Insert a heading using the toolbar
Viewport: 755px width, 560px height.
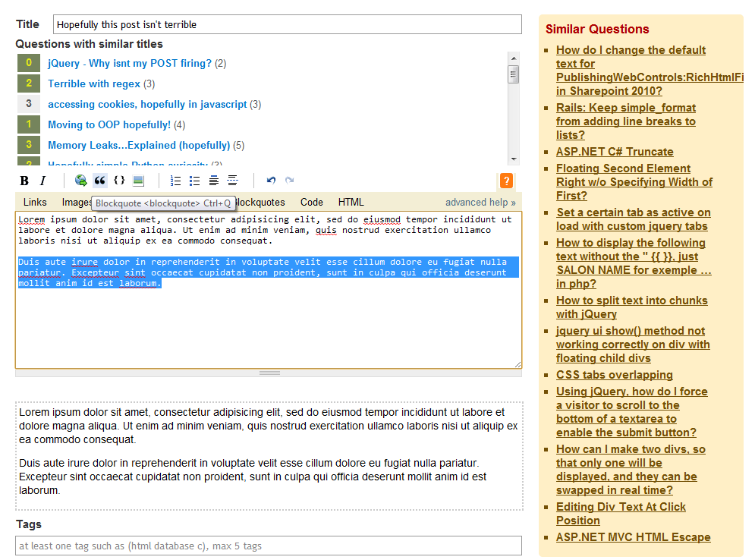pos(214,181)
